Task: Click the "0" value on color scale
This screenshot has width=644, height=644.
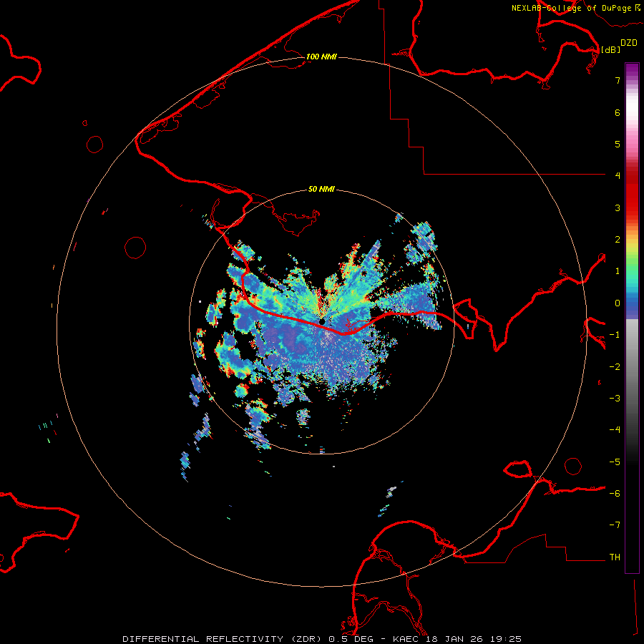Action: tap(618, 303)
